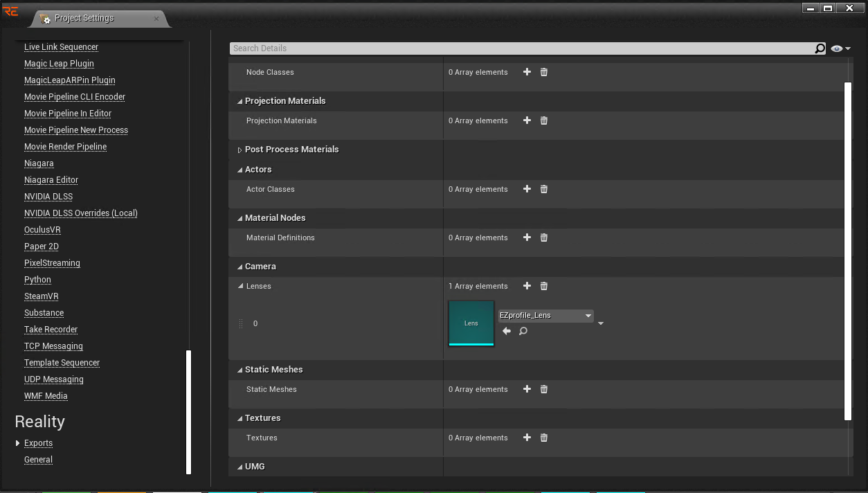Collapse the Camera section
868x493 pixels.
(239, 267)
